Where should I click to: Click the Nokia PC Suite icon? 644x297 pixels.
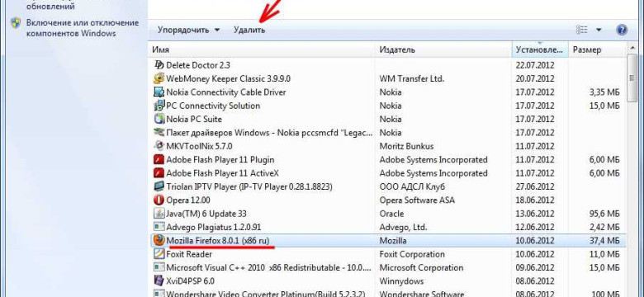point(159,119)
